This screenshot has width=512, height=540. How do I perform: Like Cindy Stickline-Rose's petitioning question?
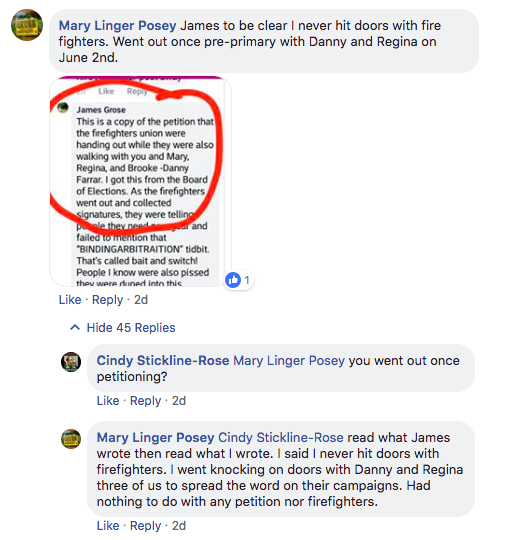click(108, 401)
